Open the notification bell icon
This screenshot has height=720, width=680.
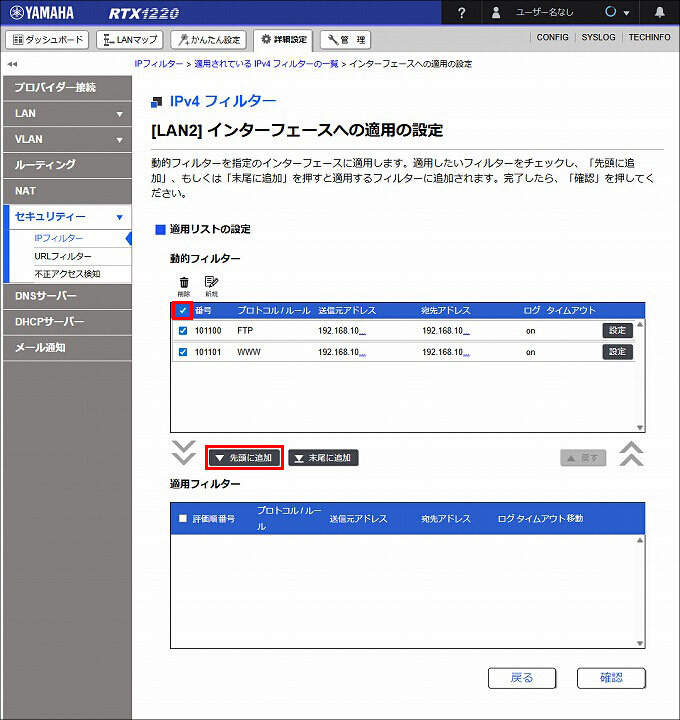tap(659, 12)
